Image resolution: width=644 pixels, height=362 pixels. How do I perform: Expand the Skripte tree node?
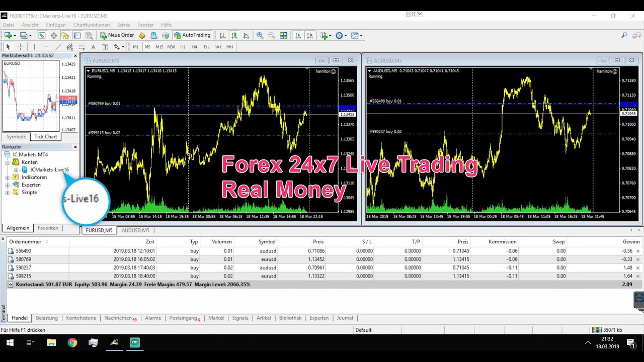tap(8, 193)
